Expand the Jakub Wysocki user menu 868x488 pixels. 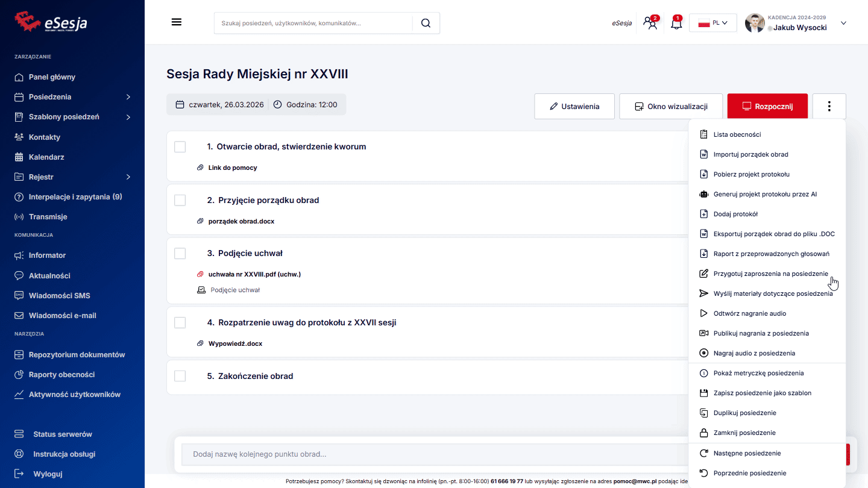click(843, 23)
